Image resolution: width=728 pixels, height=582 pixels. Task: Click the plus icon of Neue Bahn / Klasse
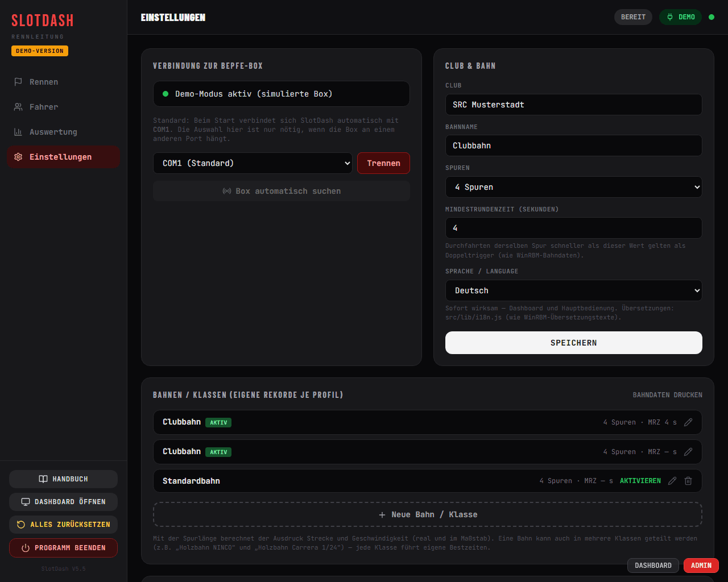coord(382,514)
